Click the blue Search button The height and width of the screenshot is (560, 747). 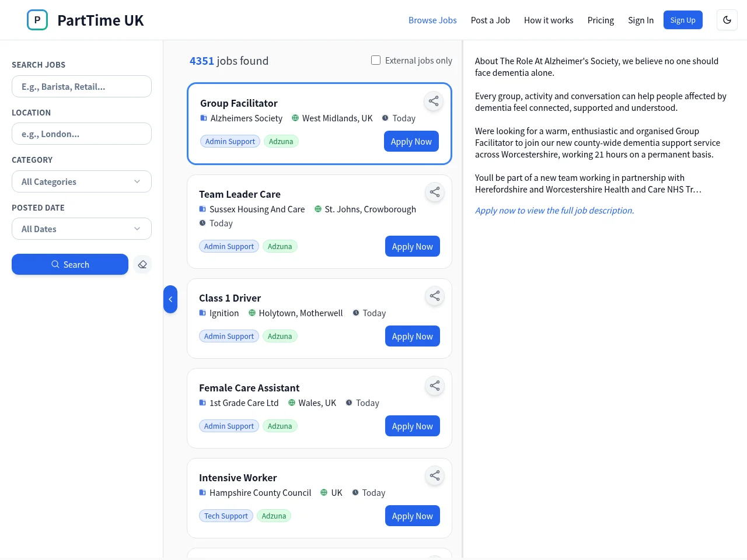tap(70, 264)
